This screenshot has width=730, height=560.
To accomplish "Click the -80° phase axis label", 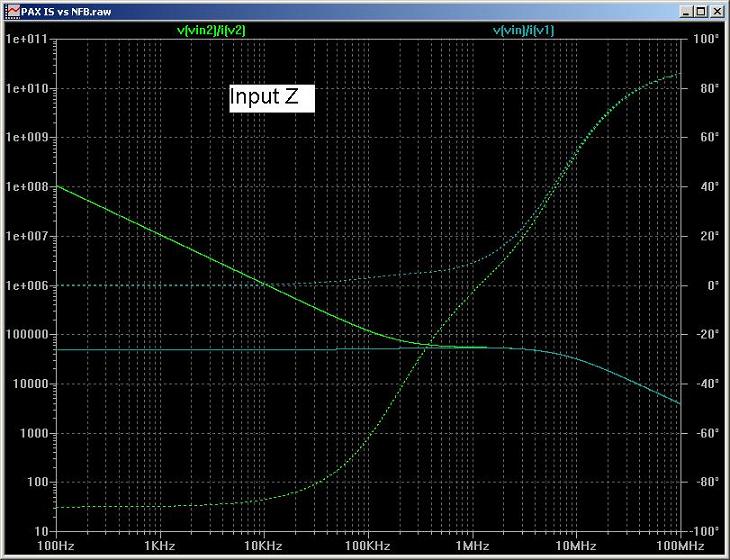I will [x=708, y=482].
